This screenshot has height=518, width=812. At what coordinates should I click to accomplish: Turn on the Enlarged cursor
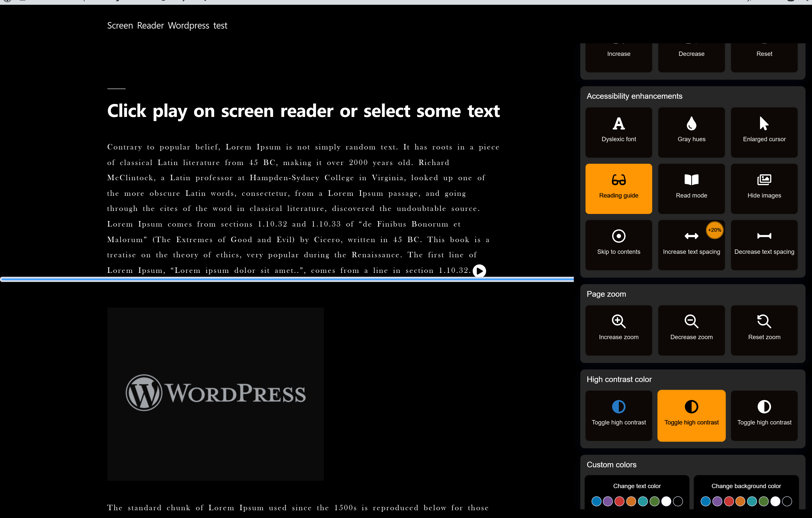(764, 132)
